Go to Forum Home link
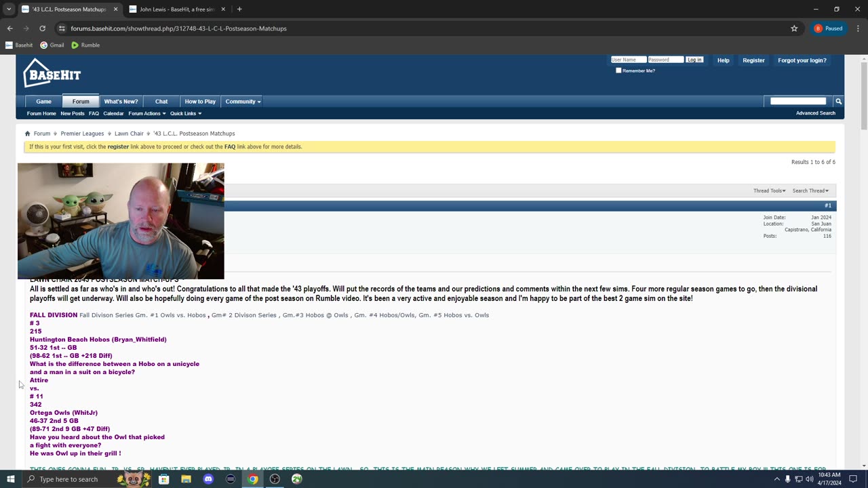Image resolution: width=868 pixels, height=488 pixels. [41, 113]
